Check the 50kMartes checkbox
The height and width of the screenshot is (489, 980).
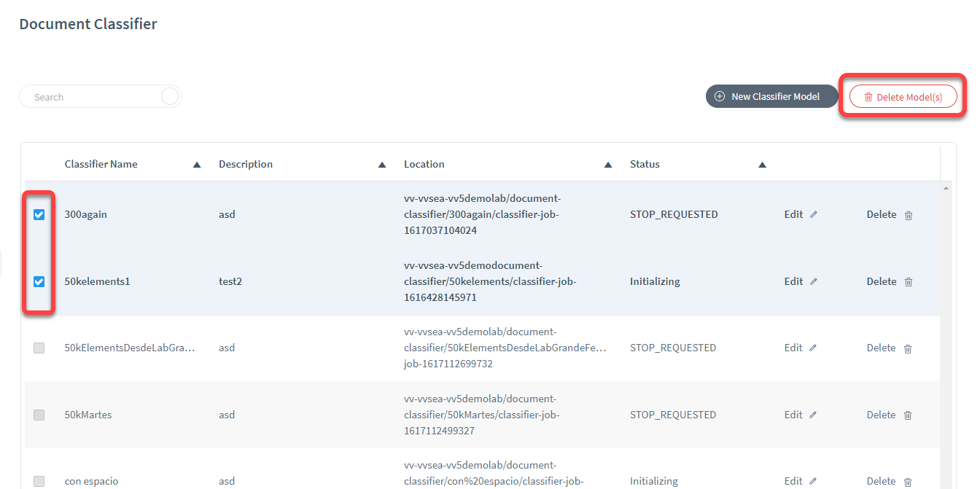(x=39, y=415)
